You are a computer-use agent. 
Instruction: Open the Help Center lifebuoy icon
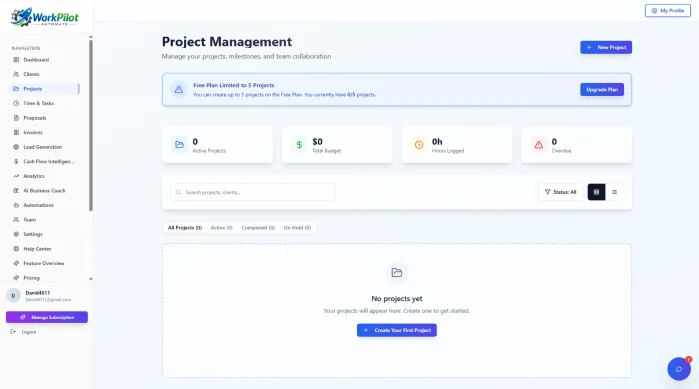point(16,249)
